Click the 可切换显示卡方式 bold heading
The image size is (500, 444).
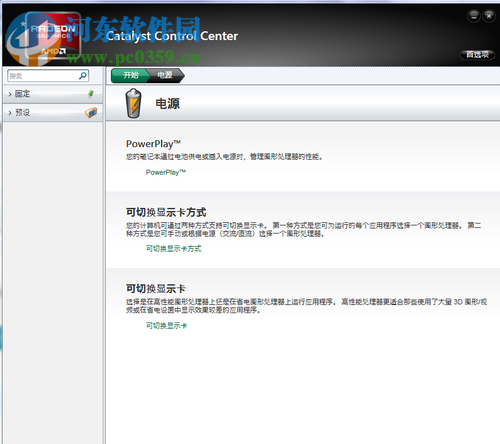coord(166,212)
